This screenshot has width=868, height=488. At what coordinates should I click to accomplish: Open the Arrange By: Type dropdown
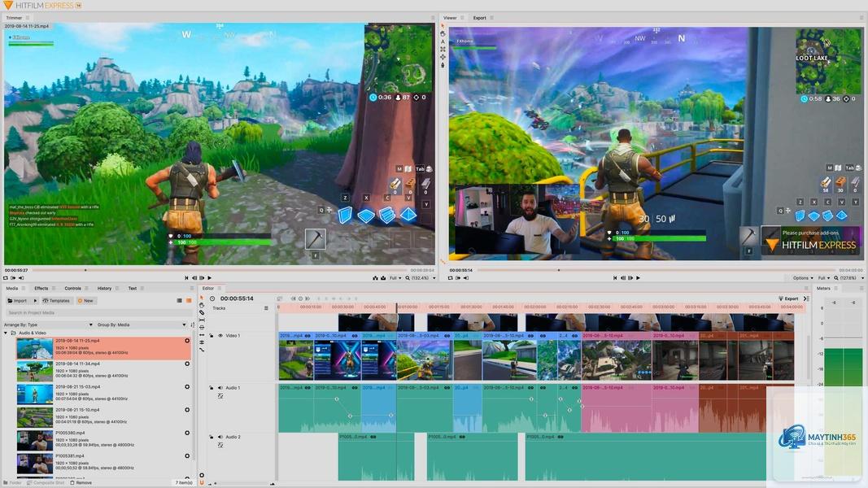pyautogui.click(x=48, y=325)
